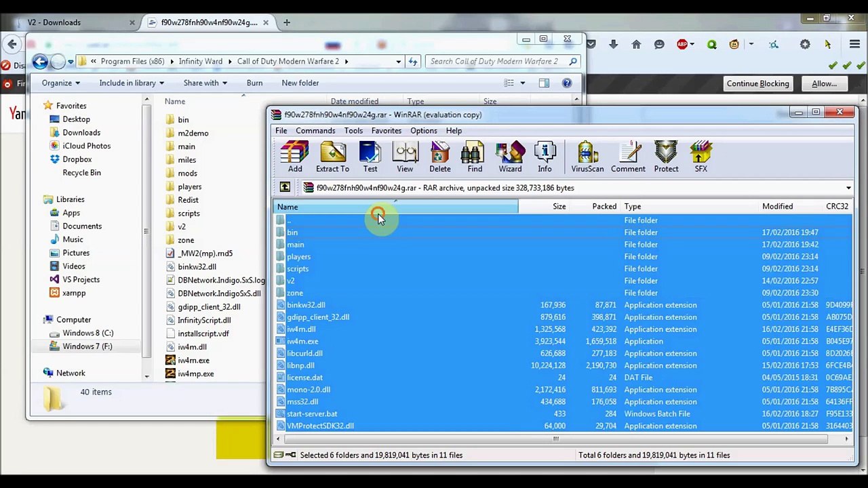This screenshot has width=868, height=488.
Task: Select iw4m.exe in the WinRAR list
Action: 302,342
